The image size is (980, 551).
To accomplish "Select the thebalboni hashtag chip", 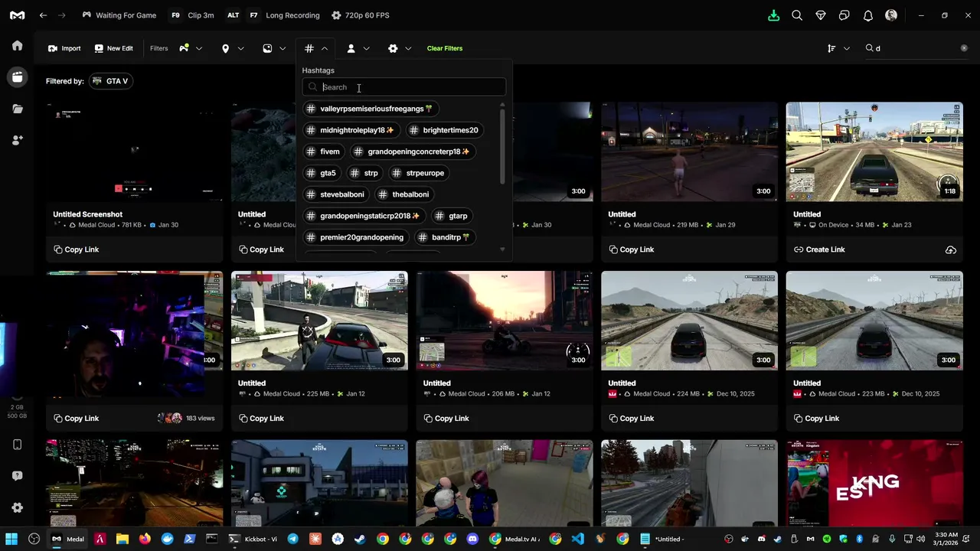I will pos(404,194).
